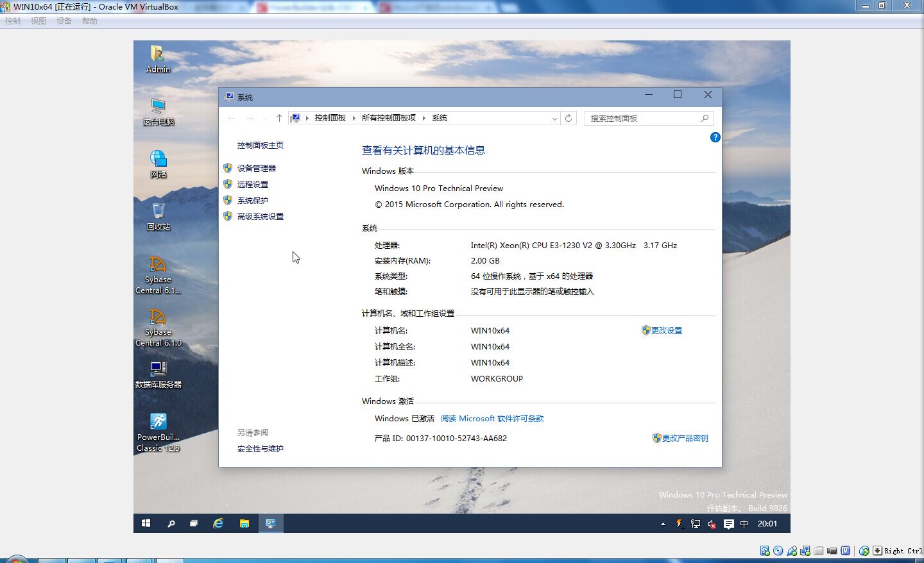Open network tray icon

pos(696,524)
